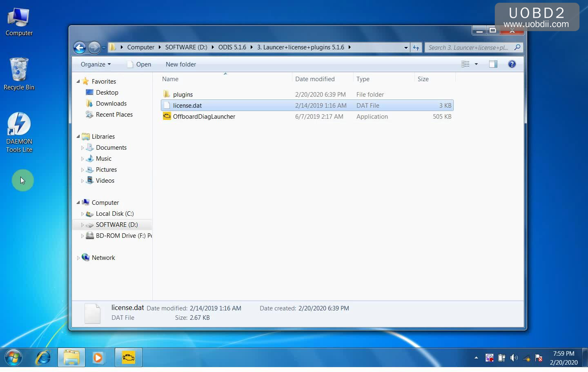Select the plugins folder in file list

pyautogui.click(x=183, y=95)
